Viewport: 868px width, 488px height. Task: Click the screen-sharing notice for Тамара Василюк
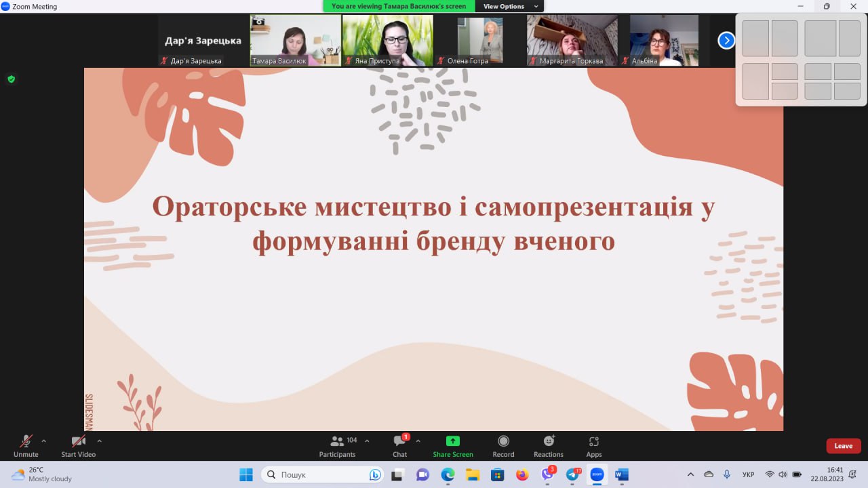click(399, 6)
